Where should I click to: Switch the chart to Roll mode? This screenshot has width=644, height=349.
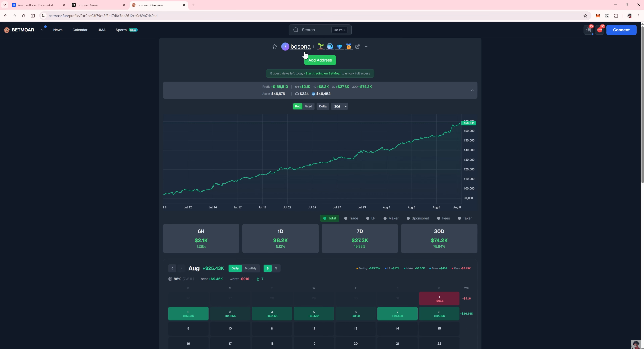tap(298, 106)
